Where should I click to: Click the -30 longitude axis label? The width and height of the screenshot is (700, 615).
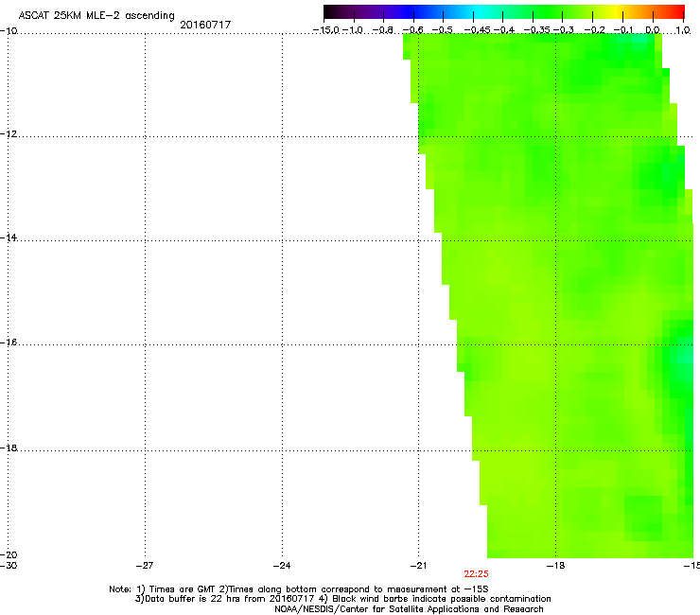(x=9, y=566)
